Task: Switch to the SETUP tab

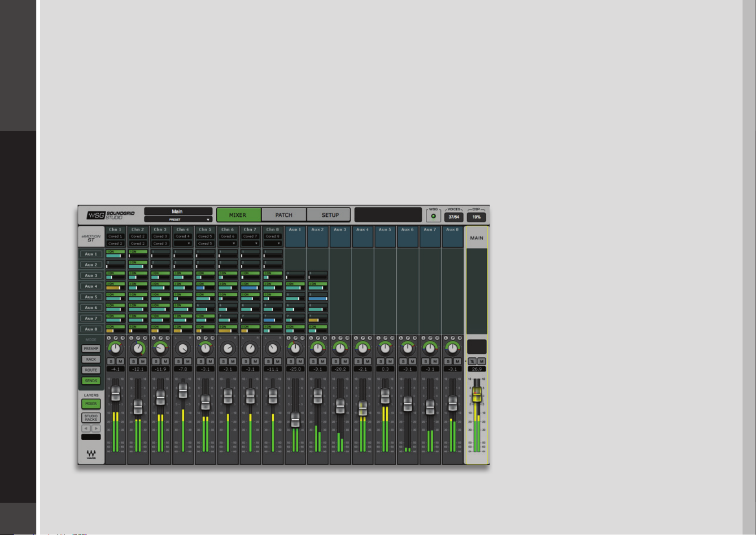Action: 330,215
